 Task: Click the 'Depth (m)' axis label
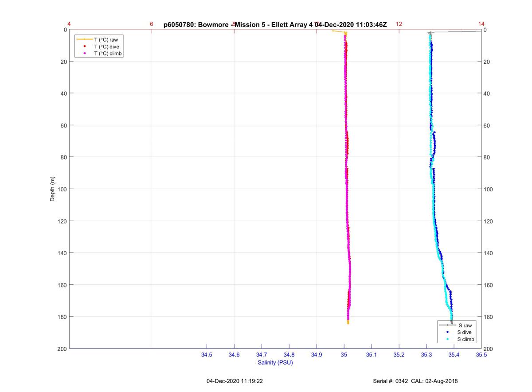[x=52, y=189]
